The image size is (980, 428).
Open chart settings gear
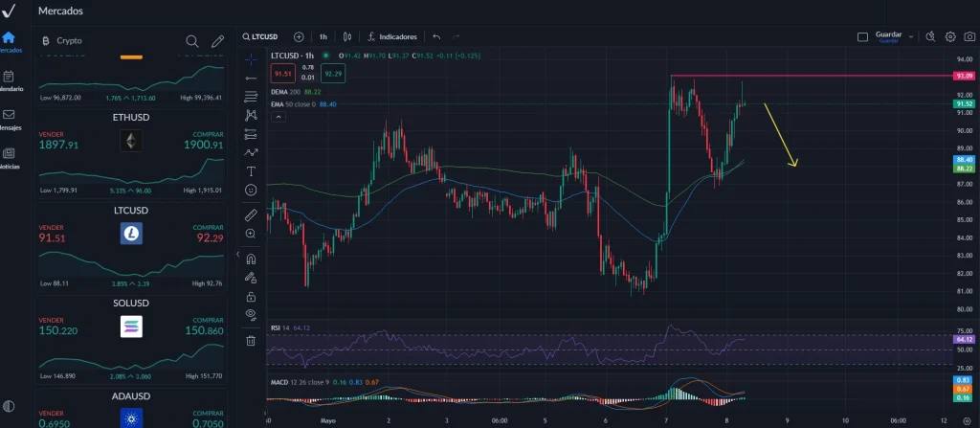pyautogui.click(x=950, y=37)
